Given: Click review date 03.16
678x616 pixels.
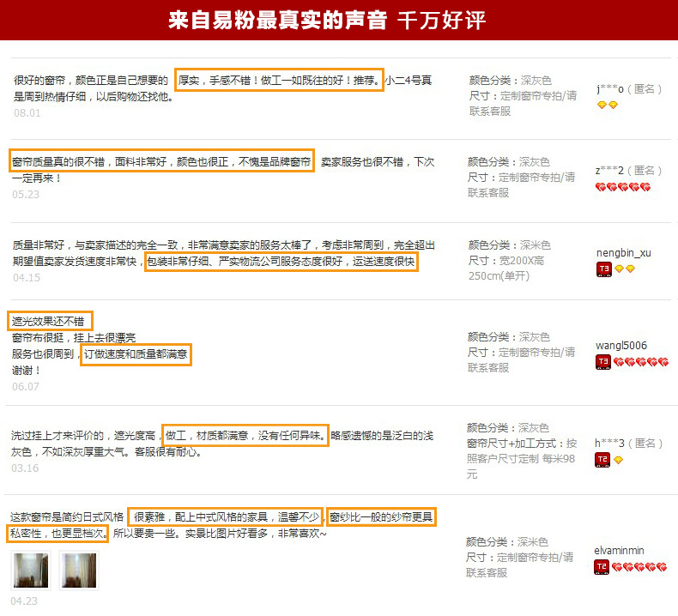Looking at the screenshot, I should (25, 468).
